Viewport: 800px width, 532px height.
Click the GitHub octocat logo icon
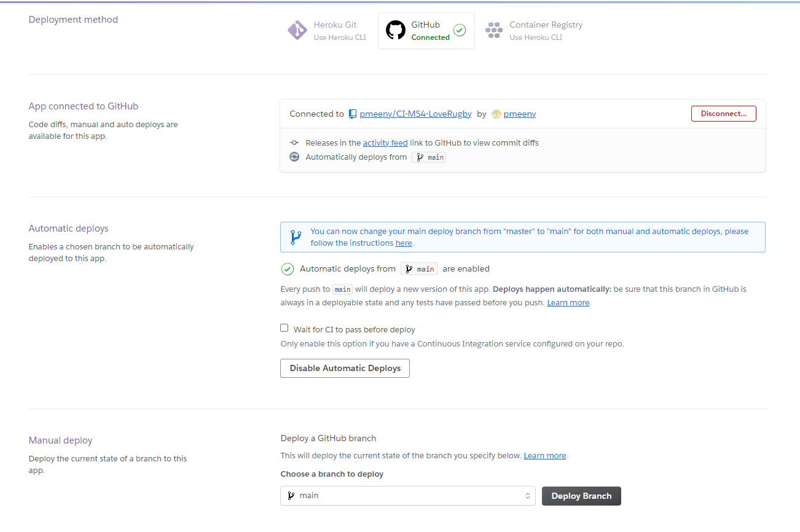[x=395, y=30]
